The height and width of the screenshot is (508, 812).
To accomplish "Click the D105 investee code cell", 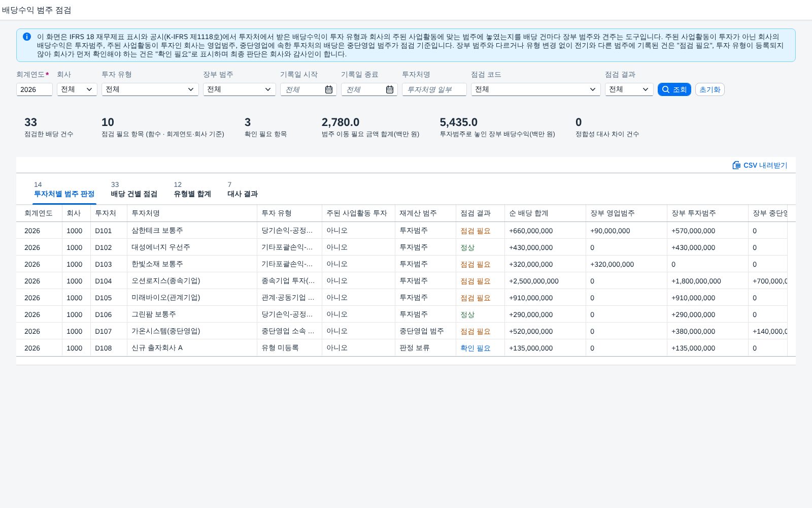I will pos(109,298).
